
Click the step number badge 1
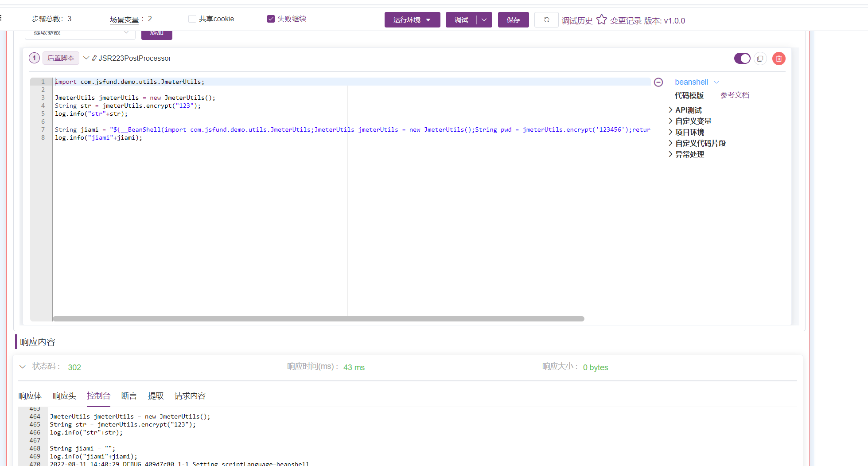[x=34, y=58]
